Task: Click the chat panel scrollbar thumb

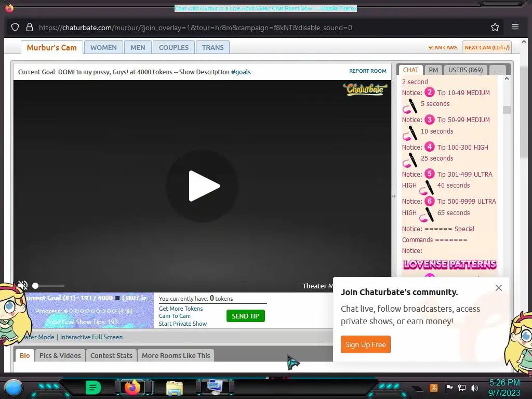Action: (x=507, y=110)
